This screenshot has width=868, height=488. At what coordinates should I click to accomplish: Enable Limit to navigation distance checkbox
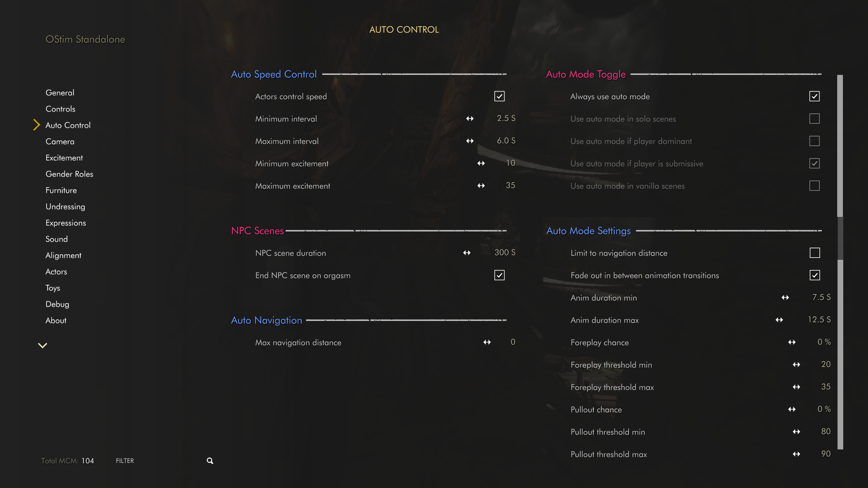coord(815,253)
